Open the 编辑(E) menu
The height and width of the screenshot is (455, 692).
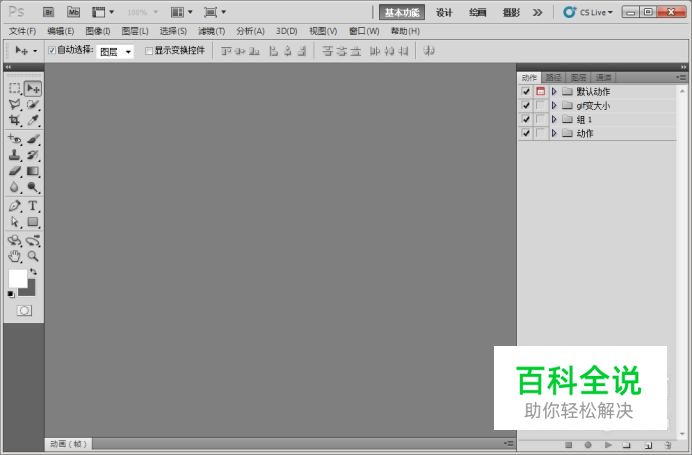click(60, 31)
